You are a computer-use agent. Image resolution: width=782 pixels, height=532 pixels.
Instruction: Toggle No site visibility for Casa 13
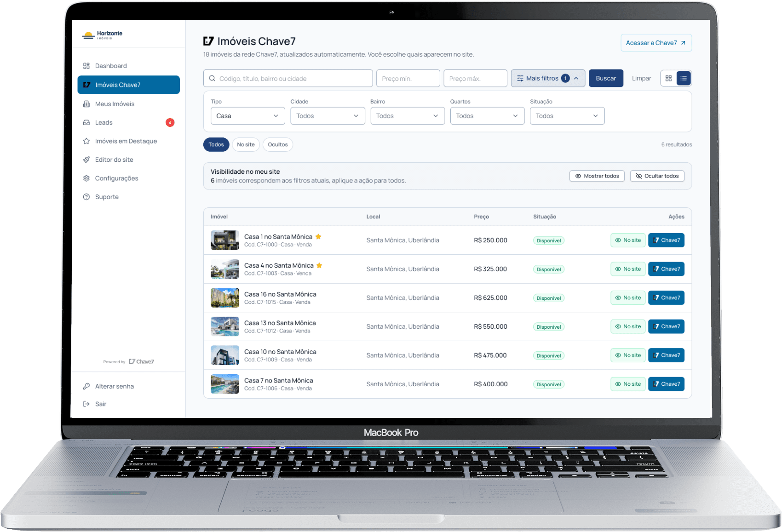pos(628,326)
